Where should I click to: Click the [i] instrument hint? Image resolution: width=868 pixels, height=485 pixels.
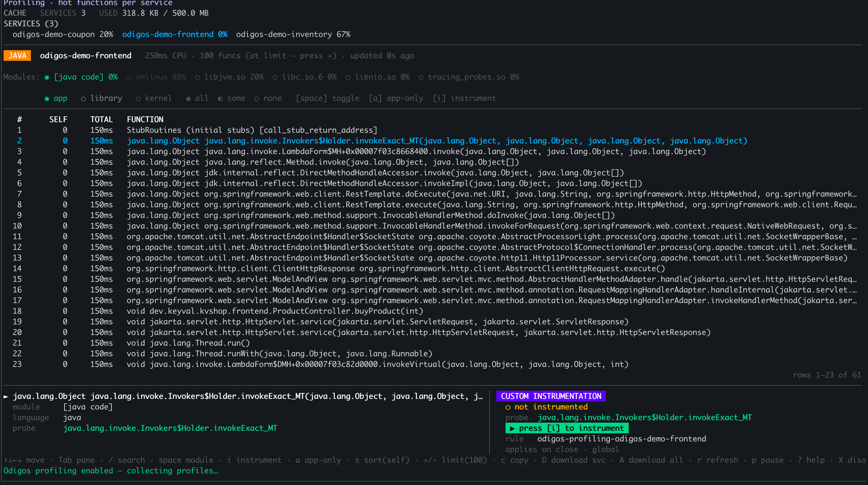[464, 98]
